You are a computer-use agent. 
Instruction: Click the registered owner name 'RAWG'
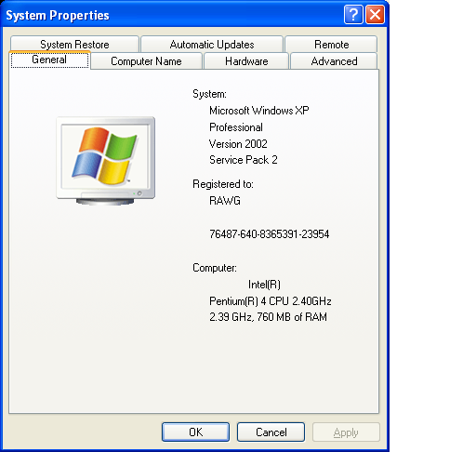pyautogui.click(x=225, y=201)
